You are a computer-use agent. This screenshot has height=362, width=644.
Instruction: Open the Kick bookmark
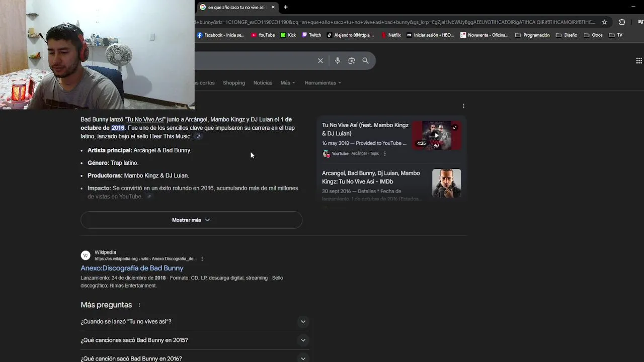pos(288,35)
